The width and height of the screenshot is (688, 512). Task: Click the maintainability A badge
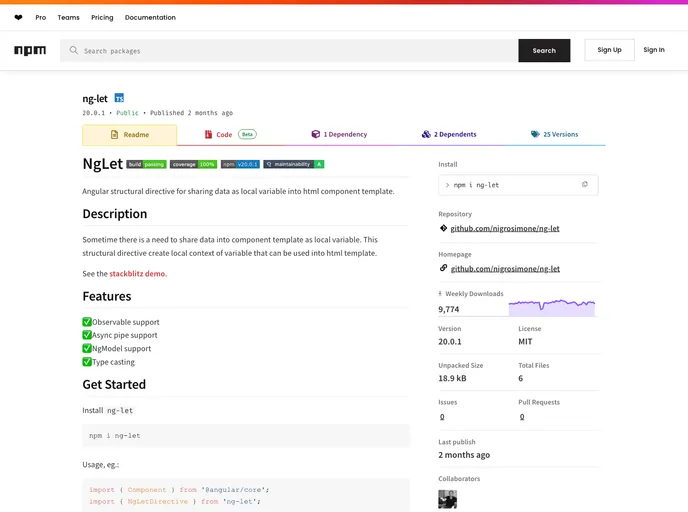(x=294, y=164)
